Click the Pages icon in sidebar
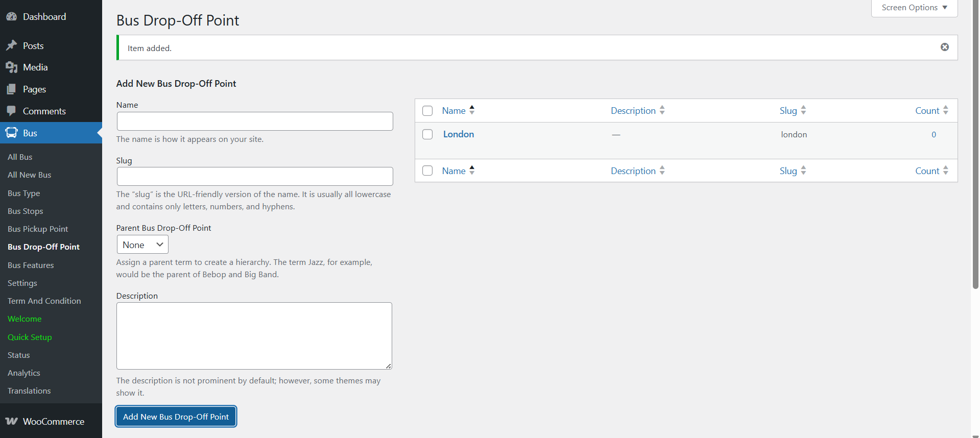The height and width of the screenshot is (438, 980). [11, 89]
